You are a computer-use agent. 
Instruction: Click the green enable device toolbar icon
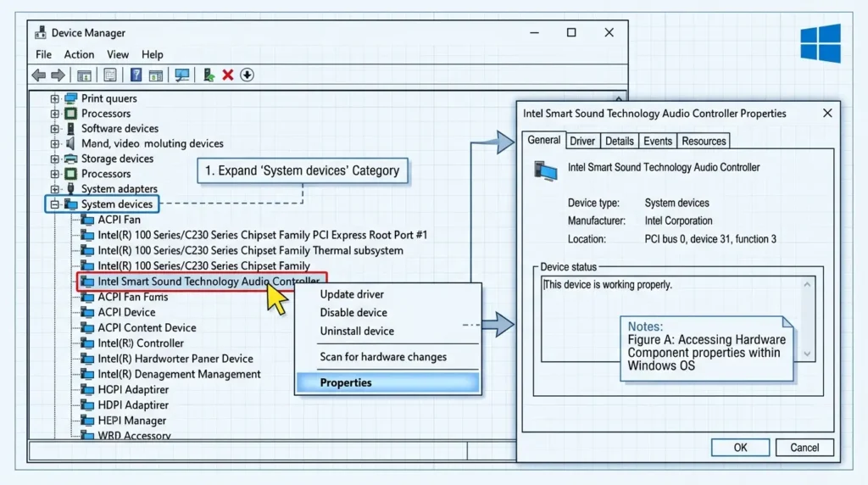click(x=209, y=75)
